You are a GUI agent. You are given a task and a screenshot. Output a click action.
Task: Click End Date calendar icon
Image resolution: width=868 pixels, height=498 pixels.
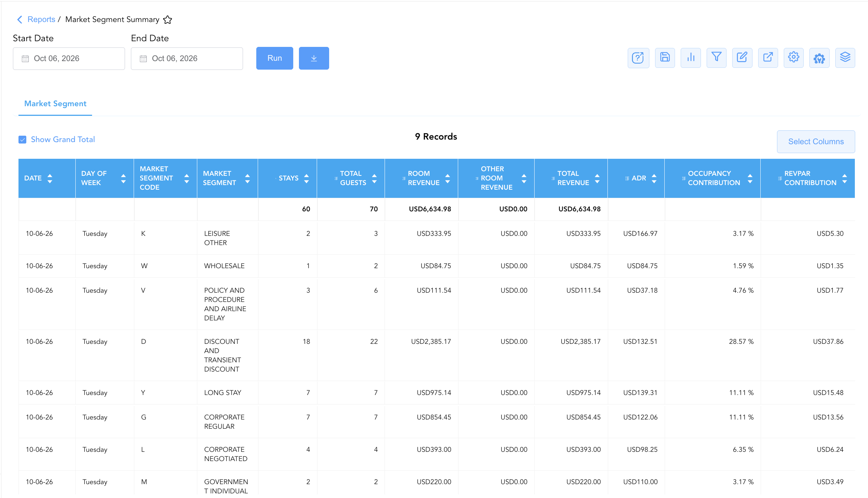click(143, 59)
